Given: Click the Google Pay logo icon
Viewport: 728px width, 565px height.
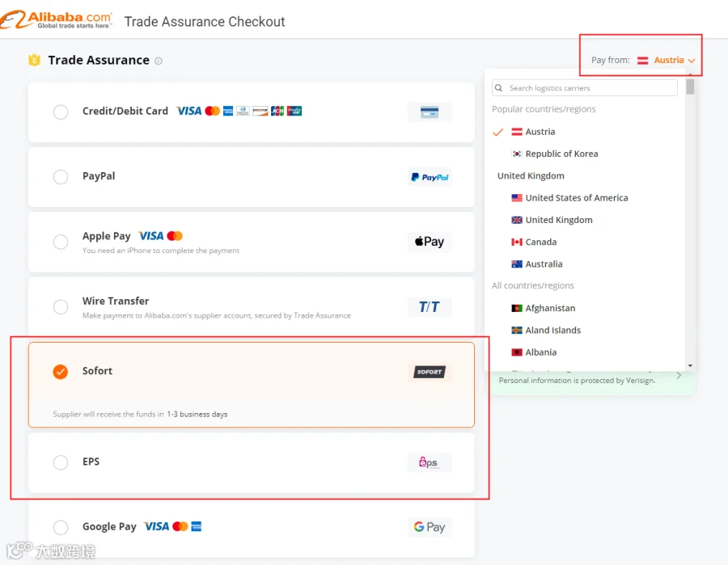Looking at the screenshot, I should (x=430, y=527).
